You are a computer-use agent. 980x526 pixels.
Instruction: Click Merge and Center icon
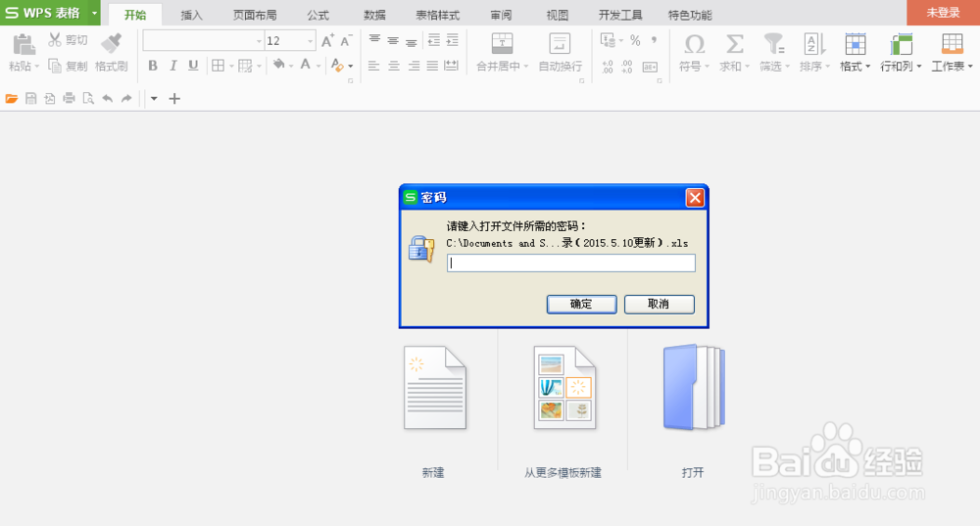coord(502,44)
